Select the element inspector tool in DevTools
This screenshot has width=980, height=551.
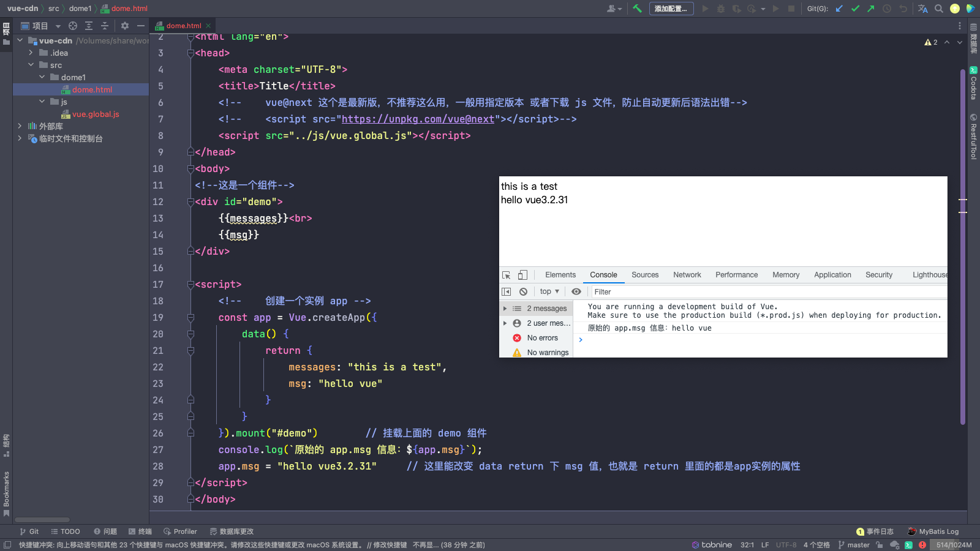pyautogui.click(x=507, y=274)
